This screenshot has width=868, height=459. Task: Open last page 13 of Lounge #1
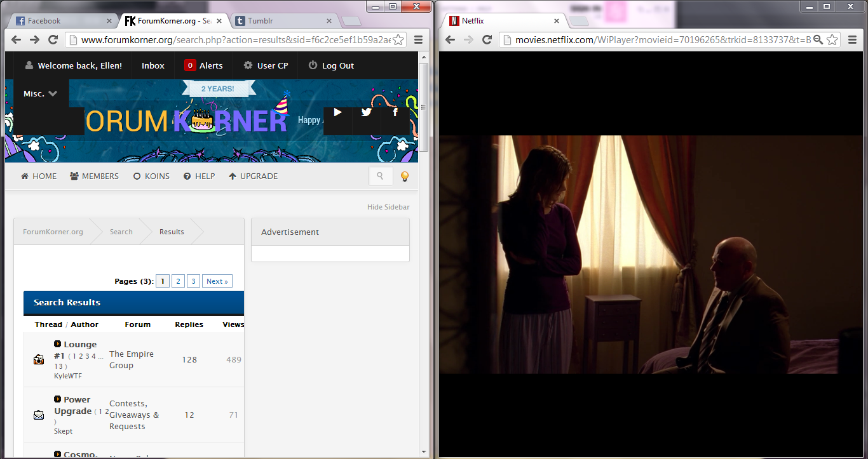click(x=58, y=366)
